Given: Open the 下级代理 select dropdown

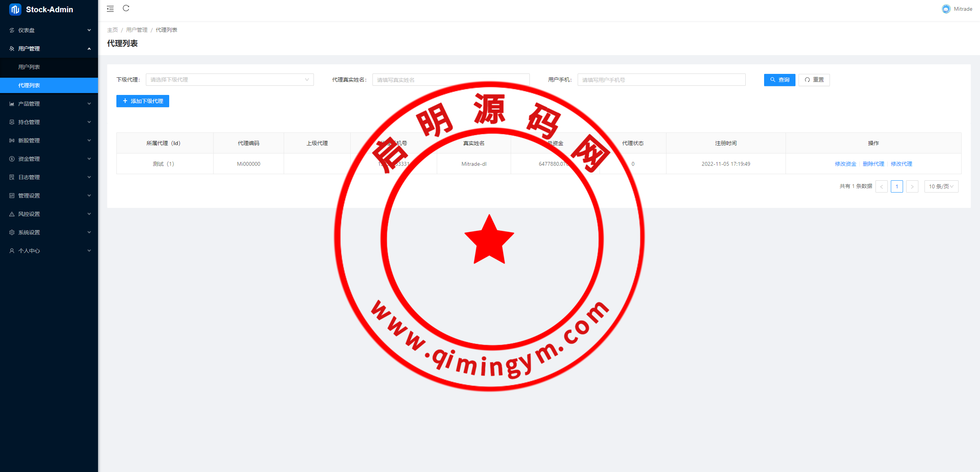Looking at the screenshot, I should pos(229,80).
